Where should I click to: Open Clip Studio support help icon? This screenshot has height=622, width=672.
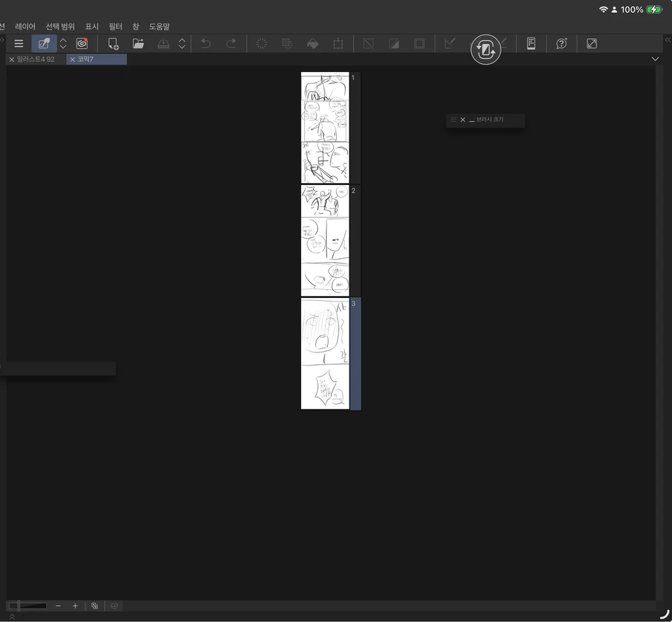(561, 43)
